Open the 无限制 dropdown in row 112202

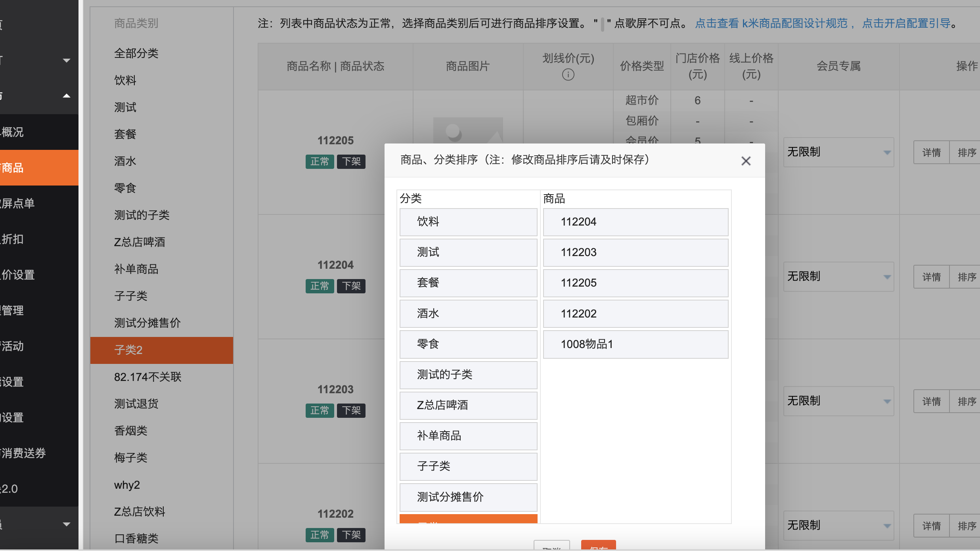click(x=838, y=526)
